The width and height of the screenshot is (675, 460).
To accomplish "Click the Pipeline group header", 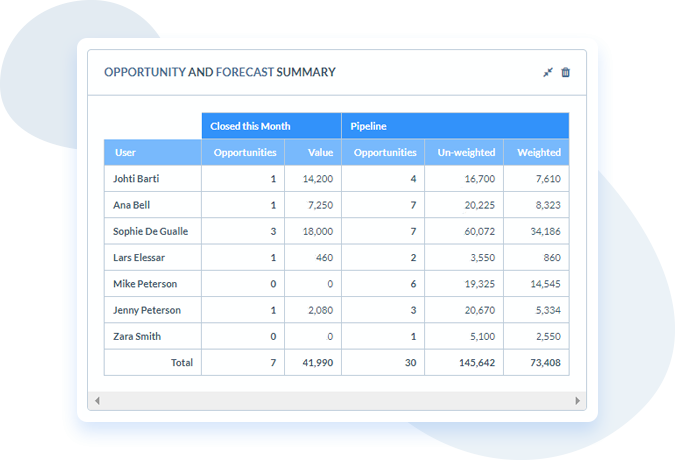I will pos(455,126).
